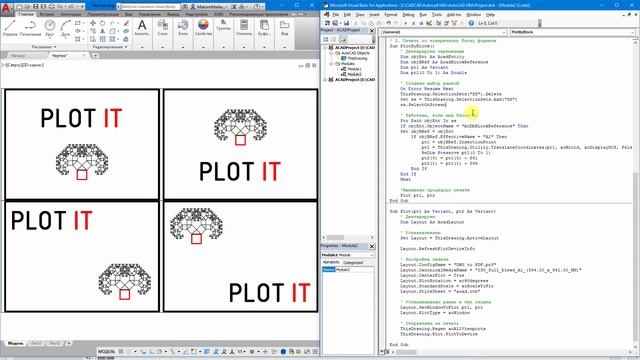Open the Block panel button in ribbon
The width and height of the screenshot is (640, 360).
183,27
